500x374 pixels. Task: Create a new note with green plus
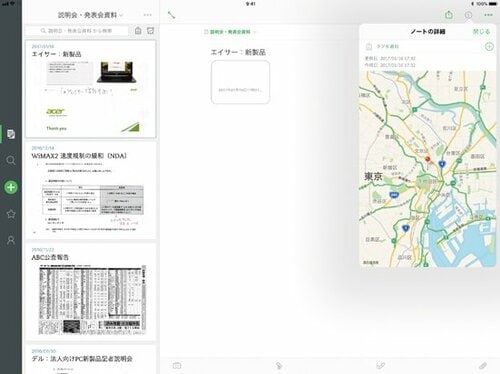click(11, 187)
